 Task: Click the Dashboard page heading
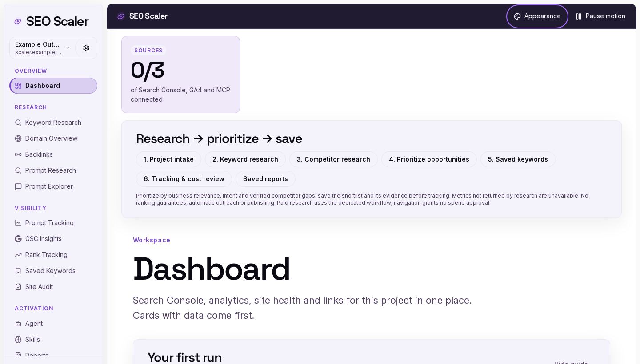click(x=212, y=269)
